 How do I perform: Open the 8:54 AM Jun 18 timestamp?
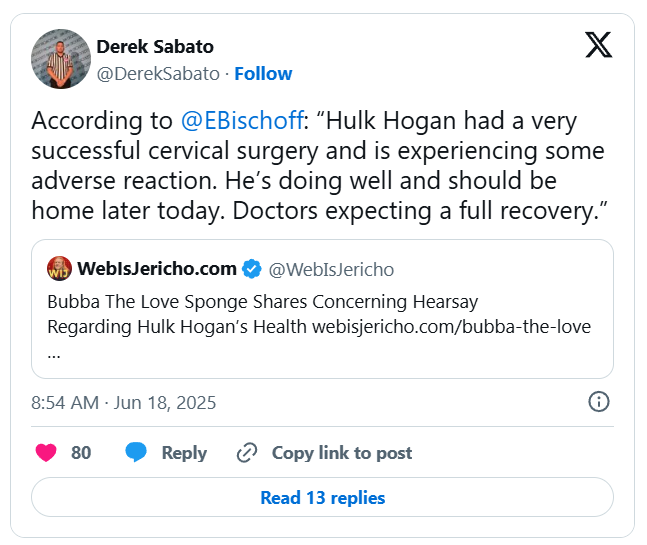tap(124, 403)
